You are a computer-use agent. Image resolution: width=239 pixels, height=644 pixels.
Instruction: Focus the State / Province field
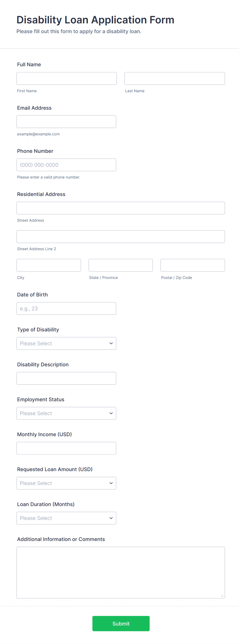click(121, 265)
